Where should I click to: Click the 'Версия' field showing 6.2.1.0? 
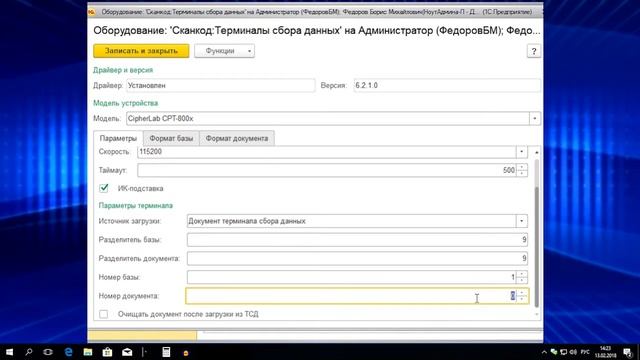[x=447, y=85]
